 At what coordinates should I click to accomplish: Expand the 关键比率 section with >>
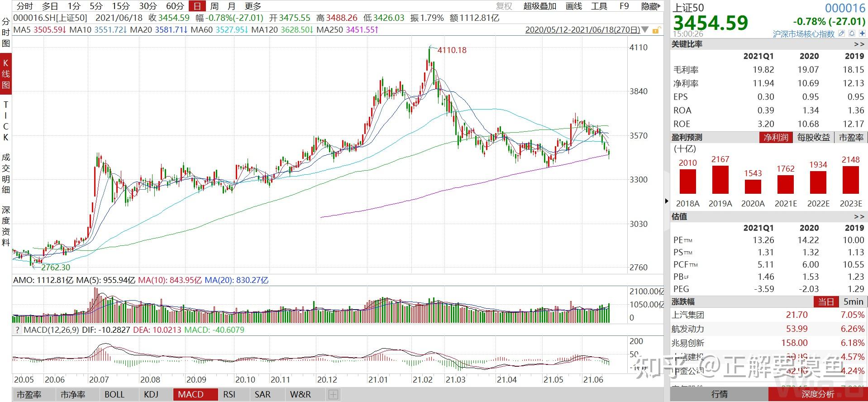coord(859,44)
